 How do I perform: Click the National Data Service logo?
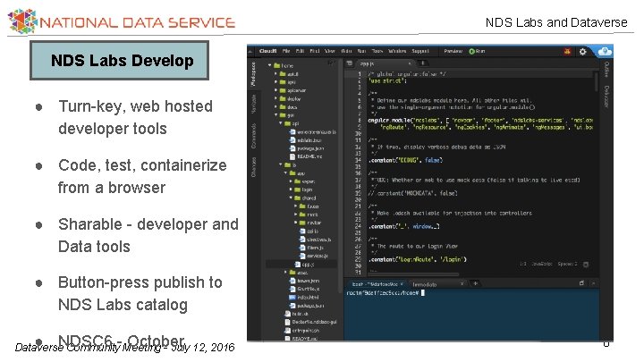click(x=121, y=21)
